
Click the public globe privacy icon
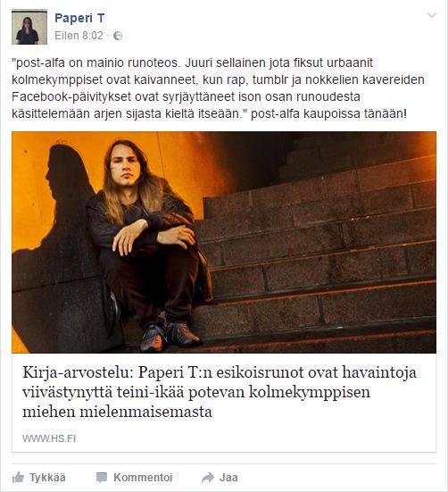[x=118, y=36]
